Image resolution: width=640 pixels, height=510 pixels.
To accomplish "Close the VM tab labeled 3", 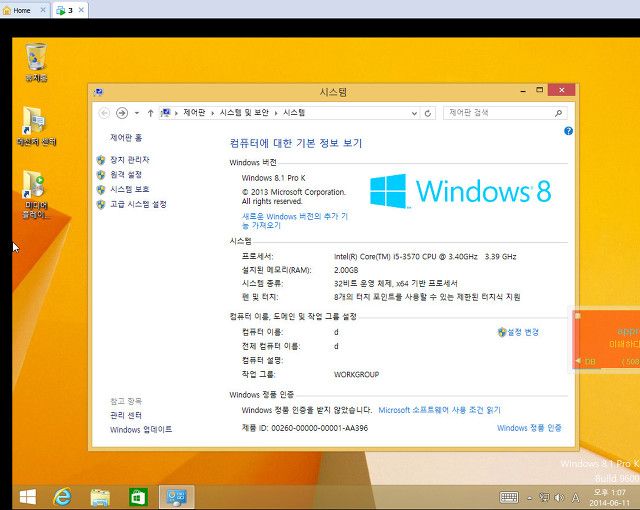I will (x=81, y=10).
